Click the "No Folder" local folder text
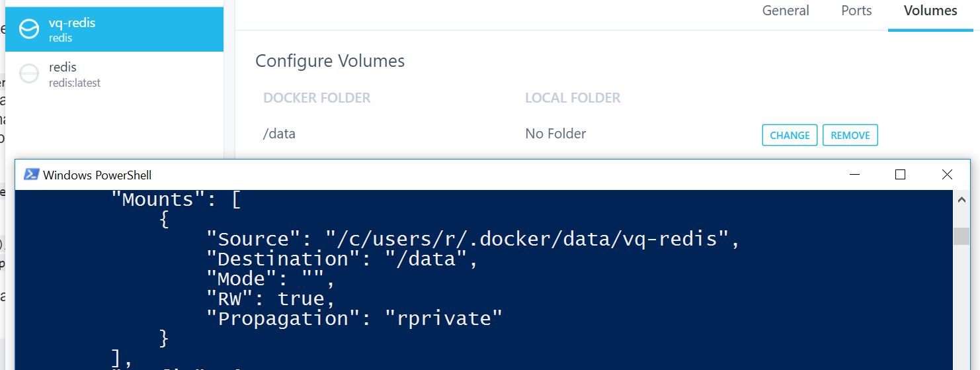This screenshot has width=980, height=370. [555, 134]
